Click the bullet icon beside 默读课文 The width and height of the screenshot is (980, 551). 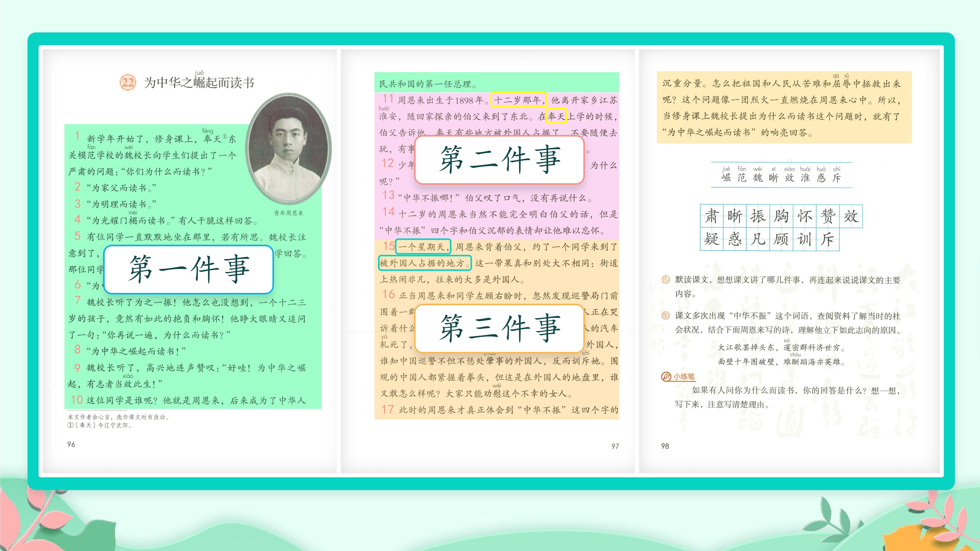point(665,280)
